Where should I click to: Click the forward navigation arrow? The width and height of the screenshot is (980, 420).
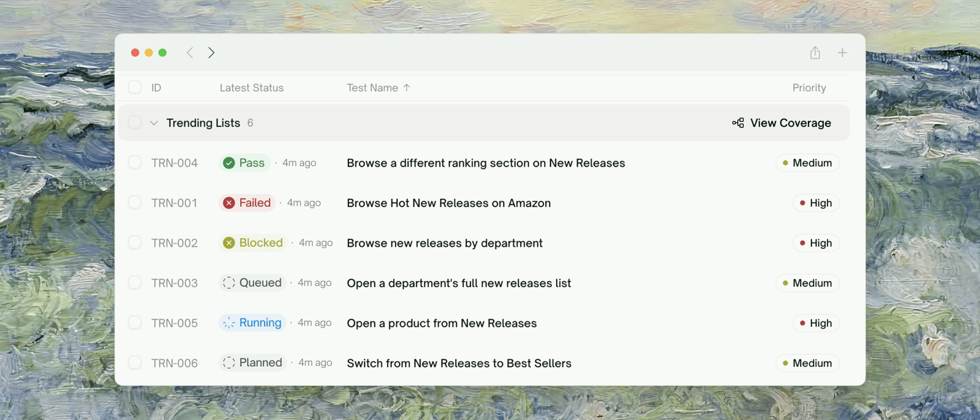tap(211, 53)
